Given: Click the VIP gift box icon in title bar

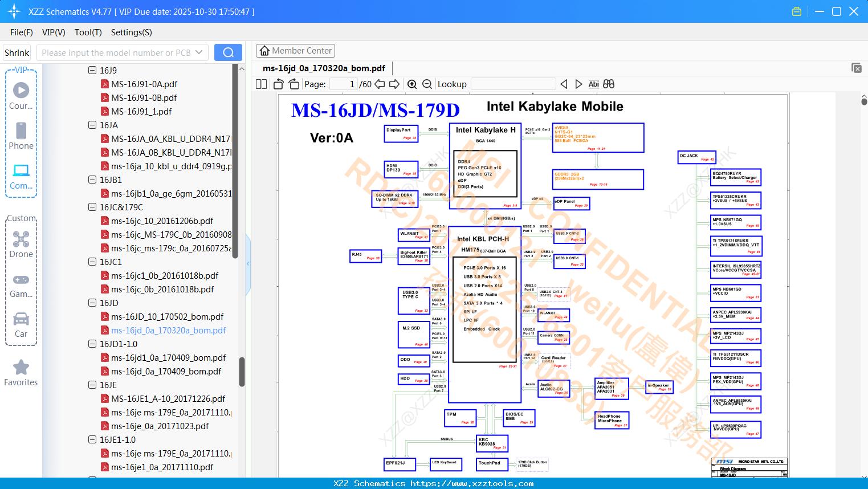Looking at the screenshot, I should coord(797,11).
